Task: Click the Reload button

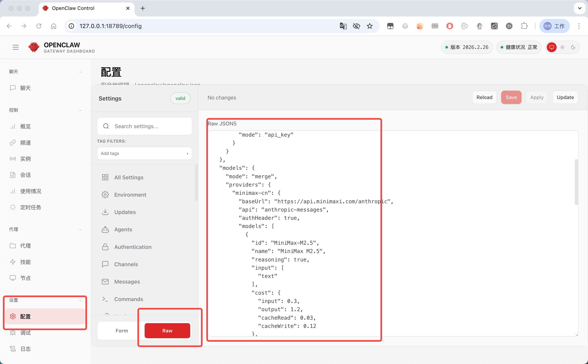Action: 484,97
